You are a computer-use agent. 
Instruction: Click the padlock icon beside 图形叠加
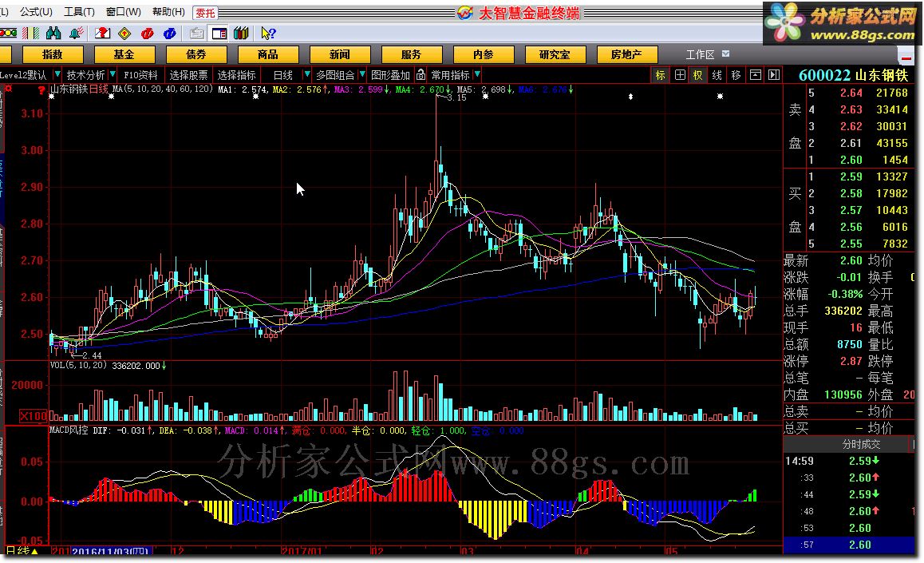[421, 75]
